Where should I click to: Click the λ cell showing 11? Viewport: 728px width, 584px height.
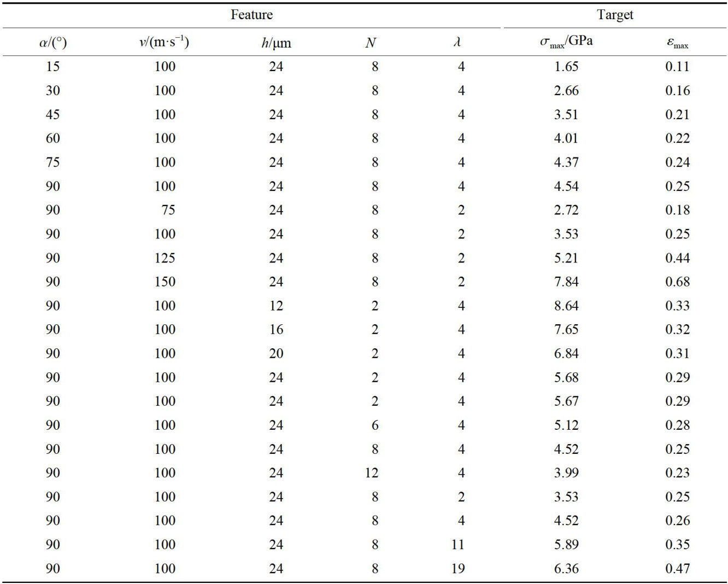[x=458, y=545]
